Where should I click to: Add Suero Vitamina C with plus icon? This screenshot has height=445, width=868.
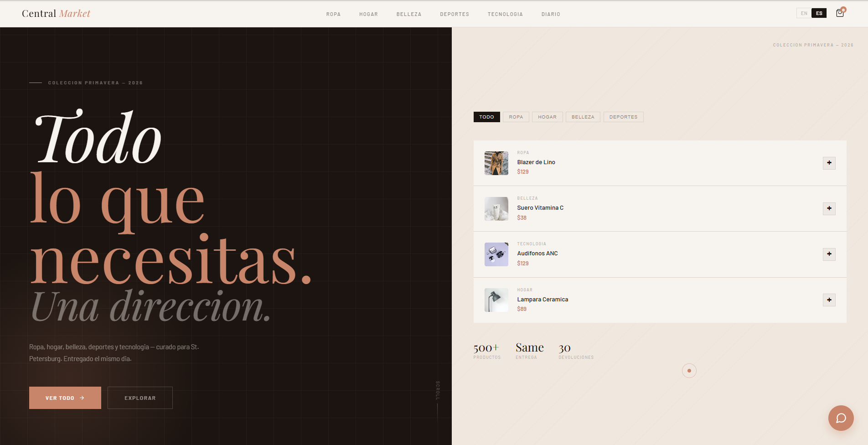coord(829,208)
